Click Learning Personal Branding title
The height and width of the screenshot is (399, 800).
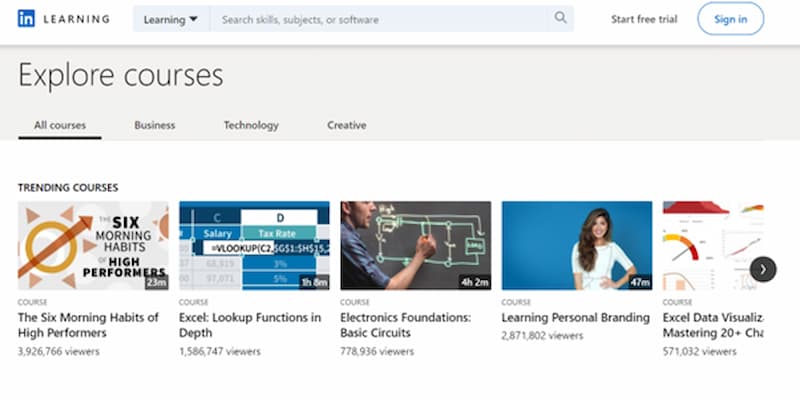click(x=576, y=317)
